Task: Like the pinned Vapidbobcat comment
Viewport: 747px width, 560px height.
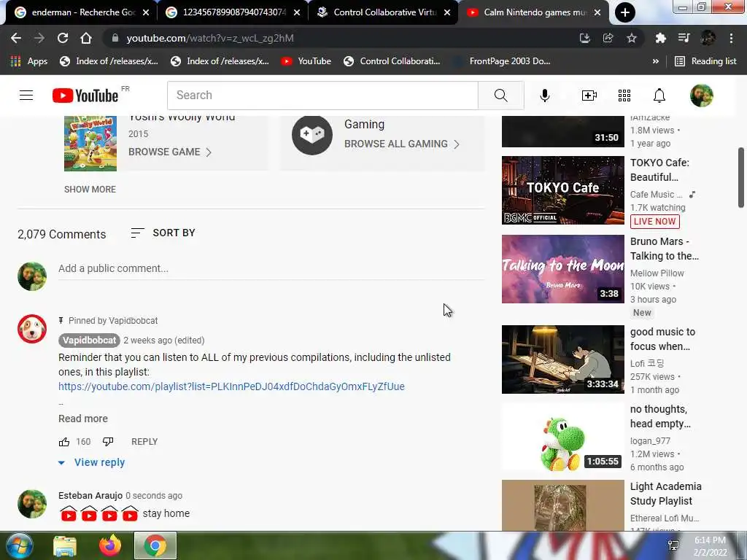Action: [64, 442]
